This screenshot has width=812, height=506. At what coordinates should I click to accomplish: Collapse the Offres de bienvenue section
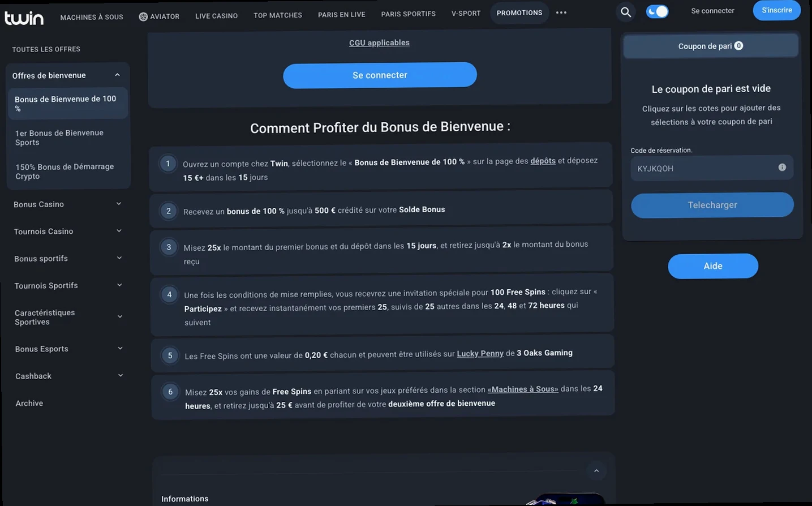(x=117, y=75)
